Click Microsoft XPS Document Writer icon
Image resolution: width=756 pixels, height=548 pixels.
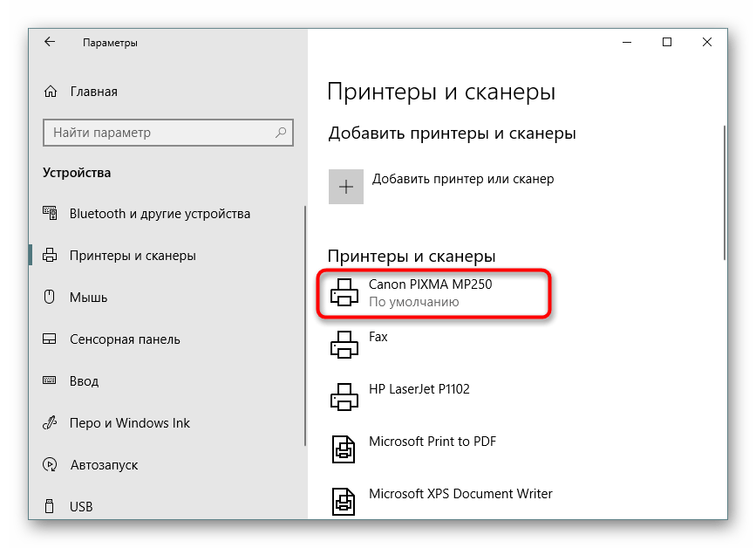click(x=344, y=502)
